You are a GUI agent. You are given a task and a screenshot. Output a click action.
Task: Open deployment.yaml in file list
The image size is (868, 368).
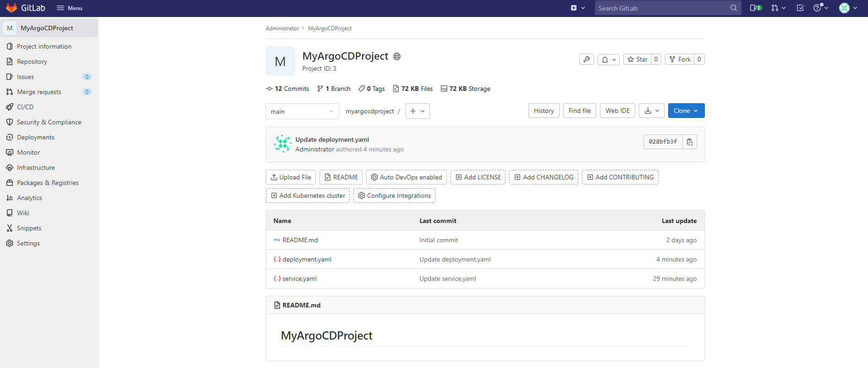pyautogui.click(x=307, y=259)
